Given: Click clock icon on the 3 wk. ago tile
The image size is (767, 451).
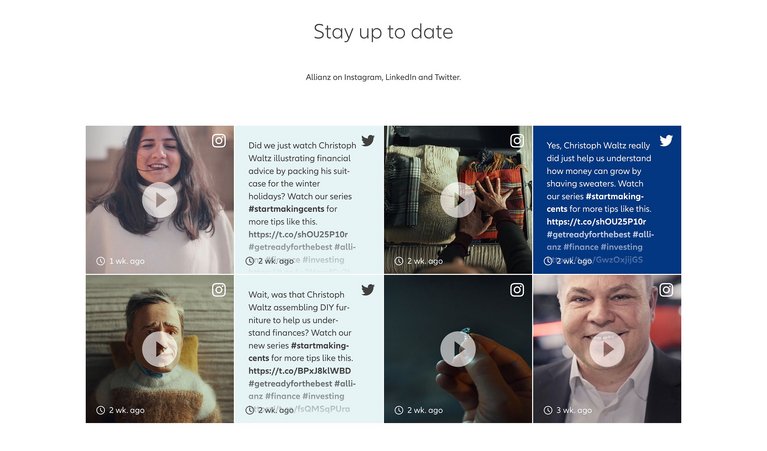Looking at the screenshot, I should pyautogui.click(x=548, y=410).
